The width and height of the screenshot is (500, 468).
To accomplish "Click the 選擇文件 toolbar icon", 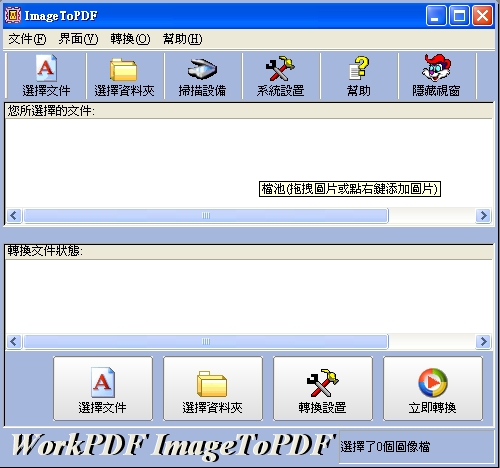I will coord(46,76).
